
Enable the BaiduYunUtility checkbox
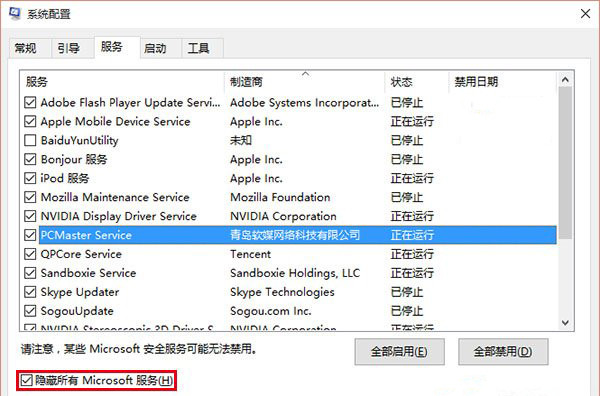pos(30,140)
